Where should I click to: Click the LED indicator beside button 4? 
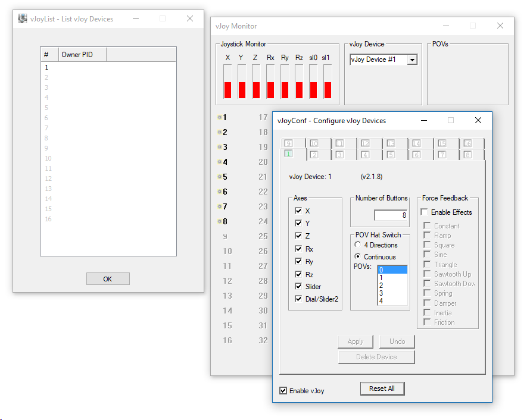coord(220,161)
